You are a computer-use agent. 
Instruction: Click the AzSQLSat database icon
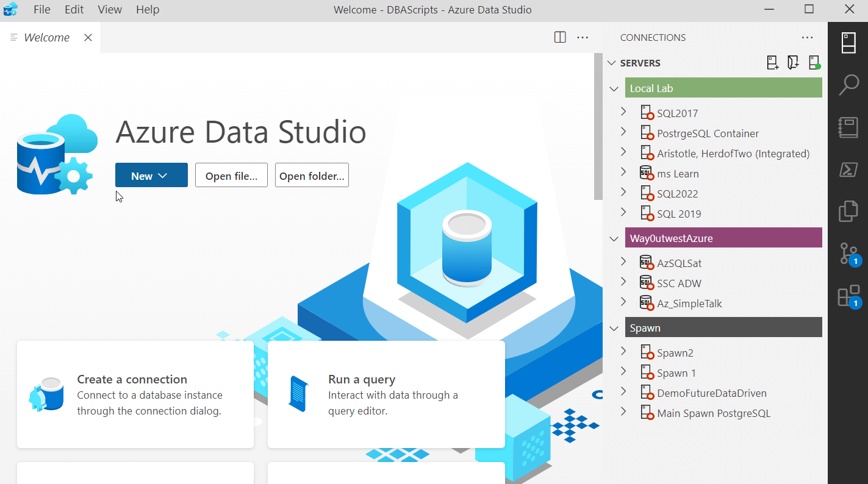[x=647, y=263]
